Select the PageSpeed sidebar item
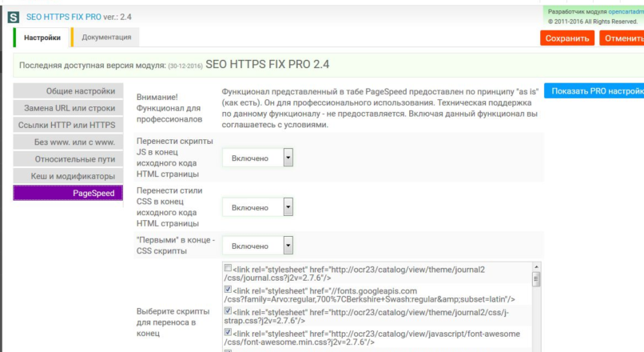The width and height of the screenshot is (644, 352). (x=68, y=194)
